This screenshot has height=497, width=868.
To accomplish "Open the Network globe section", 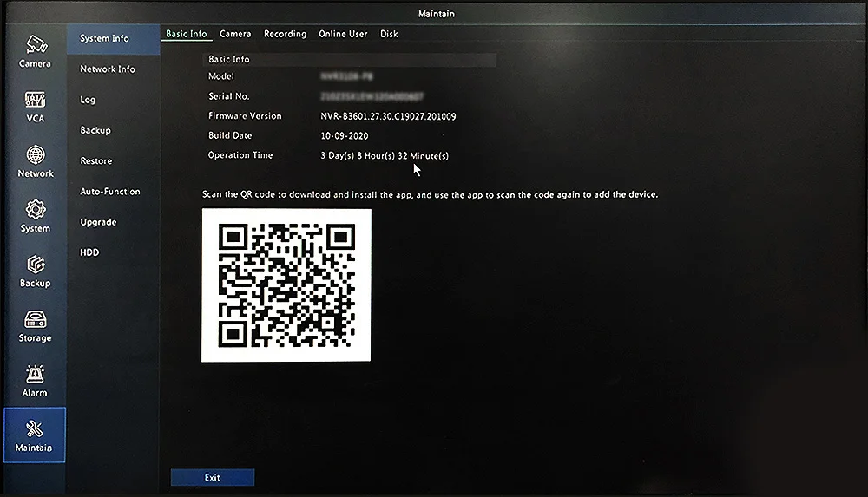I will 35,161.
